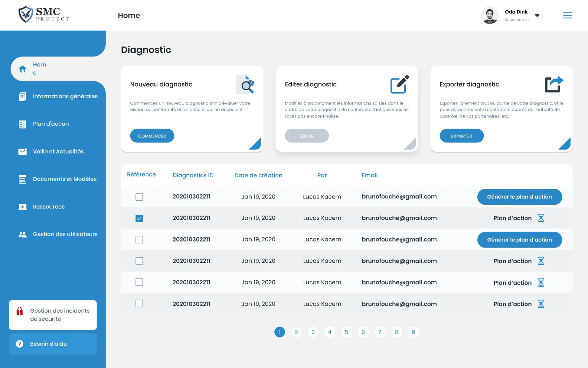
Task: Open Veille et Actualités section
Action: click(x=58, y=151)
